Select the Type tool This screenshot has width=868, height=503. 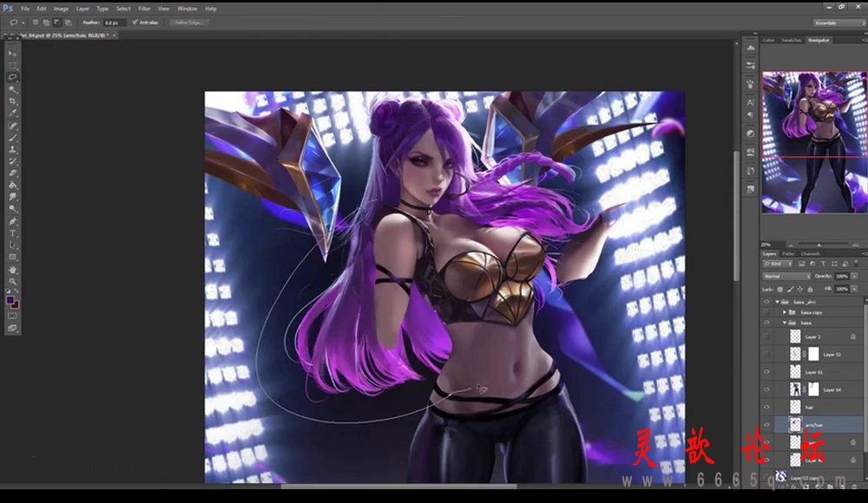click(x=12, y=233)
